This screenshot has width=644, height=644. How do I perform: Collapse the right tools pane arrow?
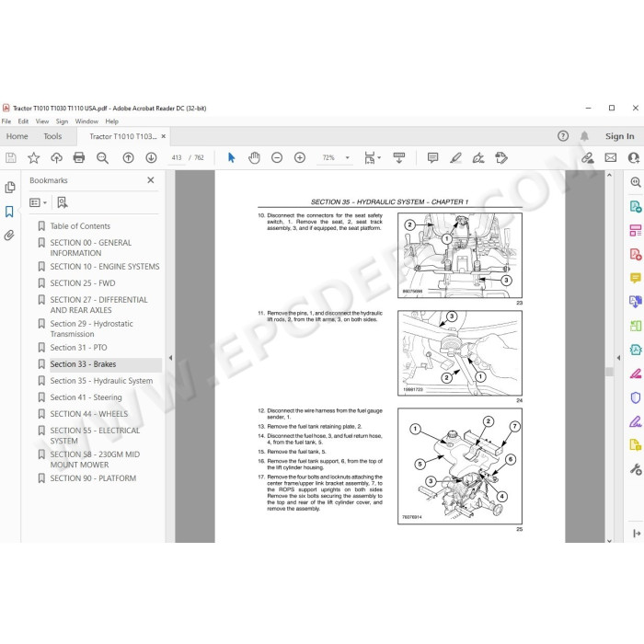(x=618, y=358)
